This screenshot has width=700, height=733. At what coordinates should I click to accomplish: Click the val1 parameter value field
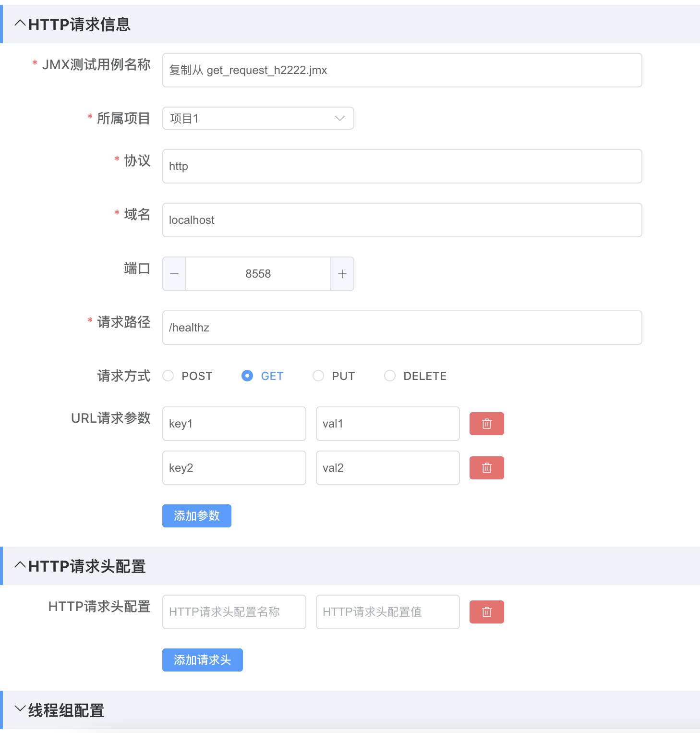pyautogui.click(x=388, y=424)
